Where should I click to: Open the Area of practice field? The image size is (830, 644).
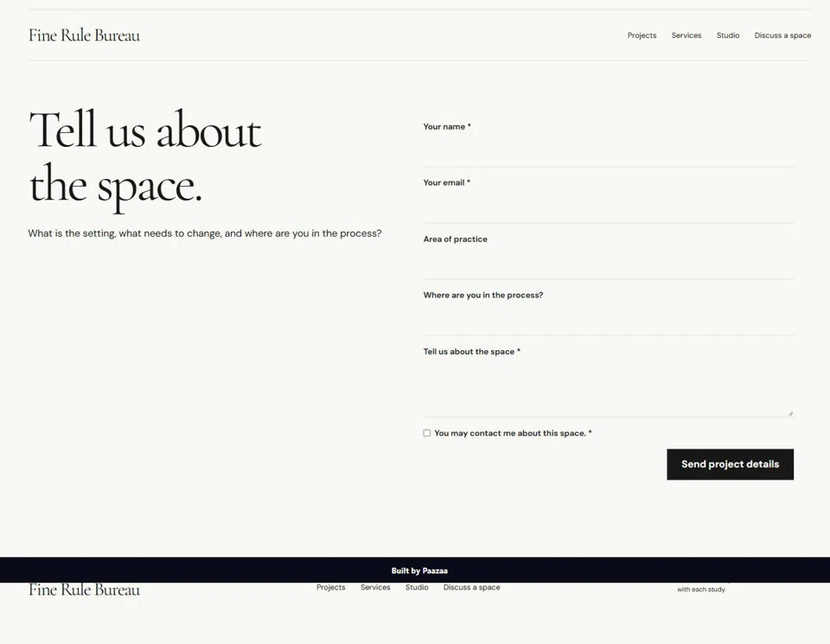click(608, 264)
